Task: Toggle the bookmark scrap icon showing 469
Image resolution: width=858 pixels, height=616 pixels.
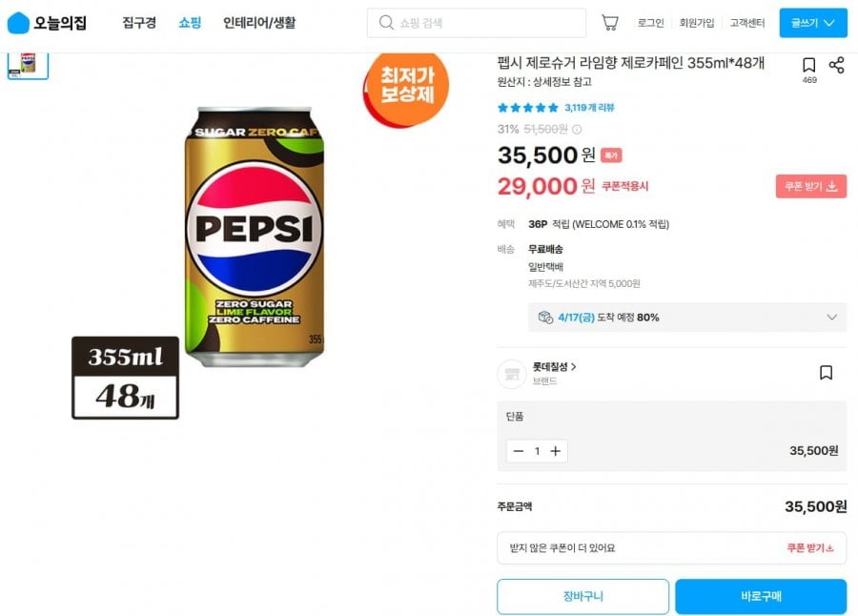Action: click(x=809, y=65)
